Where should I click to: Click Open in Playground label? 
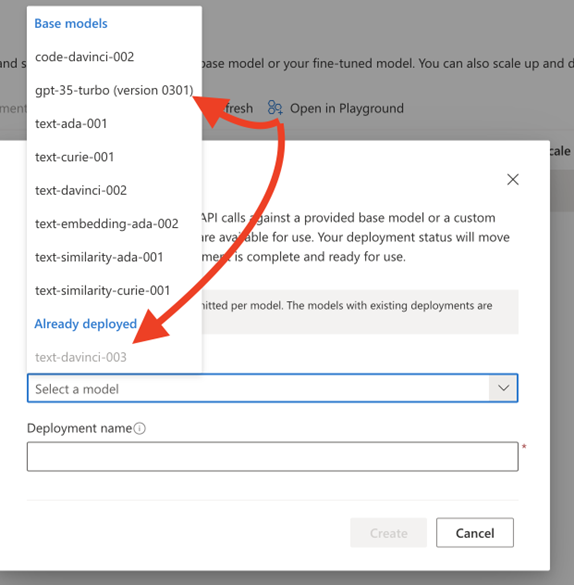pyautogui.click(x=347, y=109)
